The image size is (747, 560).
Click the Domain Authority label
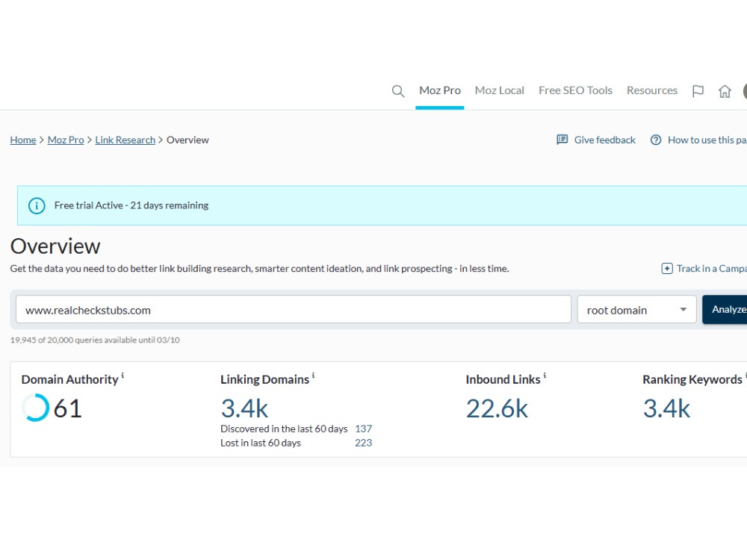[x=70, y=379]
